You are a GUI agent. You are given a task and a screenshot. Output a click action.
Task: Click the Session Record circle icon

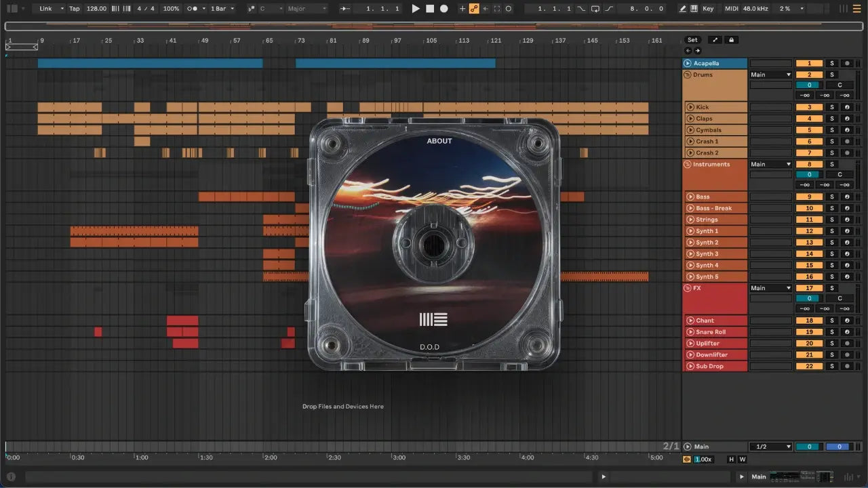click(x=509, y=9)
